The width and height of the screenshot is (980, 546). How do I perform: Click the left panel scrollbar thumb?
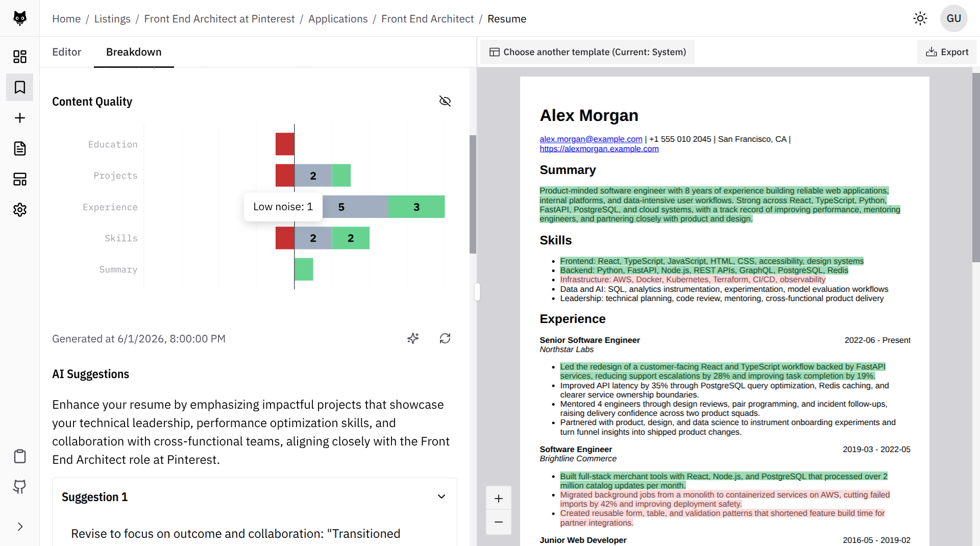(473, 194)
